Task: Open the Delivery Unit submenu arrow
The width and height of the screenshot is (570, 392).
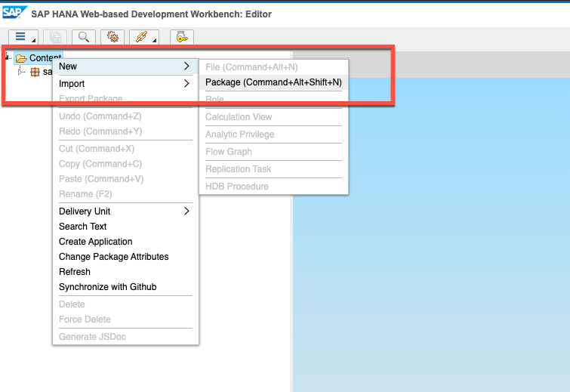Action: 186,211
